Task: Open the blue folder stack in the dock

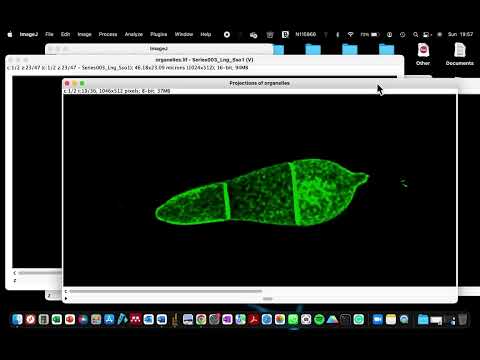Action: 423,319
